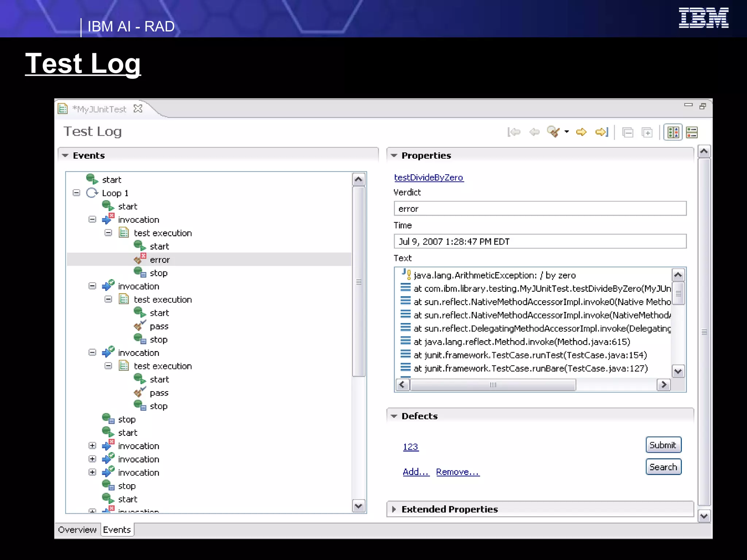Collapse the Properties section
Viewport: 747px width, 560px height.
394,156
